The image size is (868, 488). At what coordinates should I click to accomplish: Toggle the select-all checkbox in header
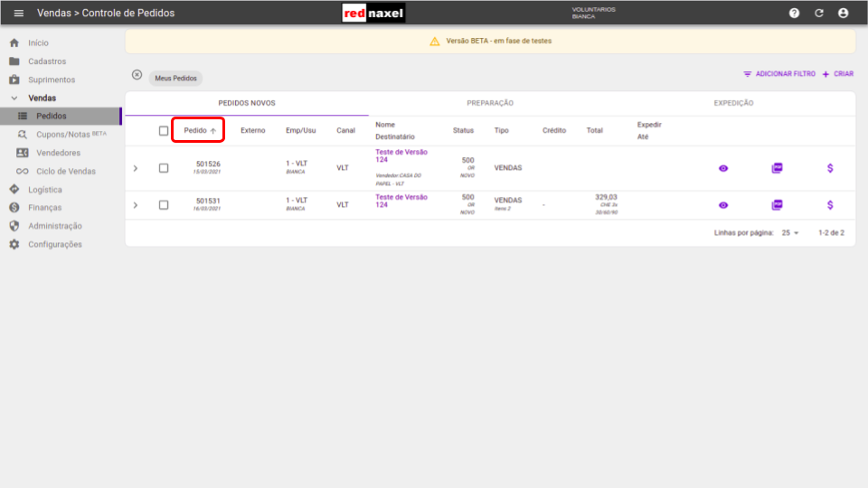click(164, 130)
